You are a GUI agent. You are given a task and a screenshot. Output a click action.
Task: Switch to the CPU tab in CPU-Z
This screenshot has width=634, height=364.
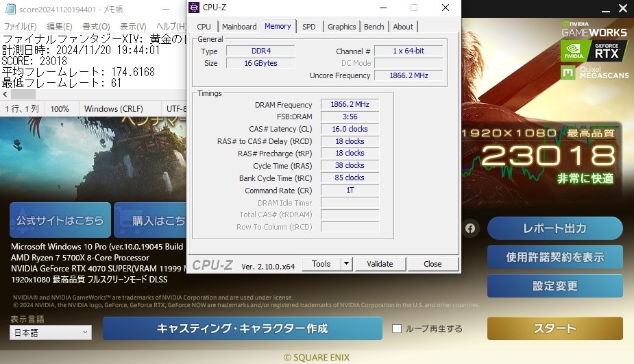tap(204, 27)
